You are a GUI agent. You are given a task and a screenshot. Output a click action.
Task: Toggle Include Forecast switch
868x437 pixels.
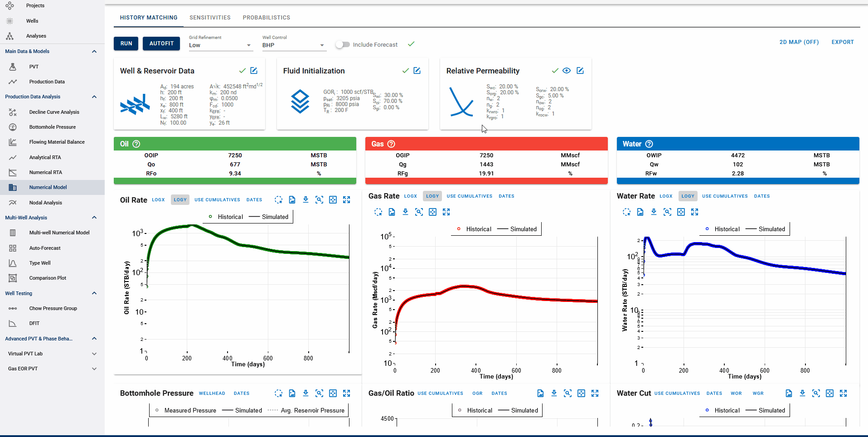343,44
